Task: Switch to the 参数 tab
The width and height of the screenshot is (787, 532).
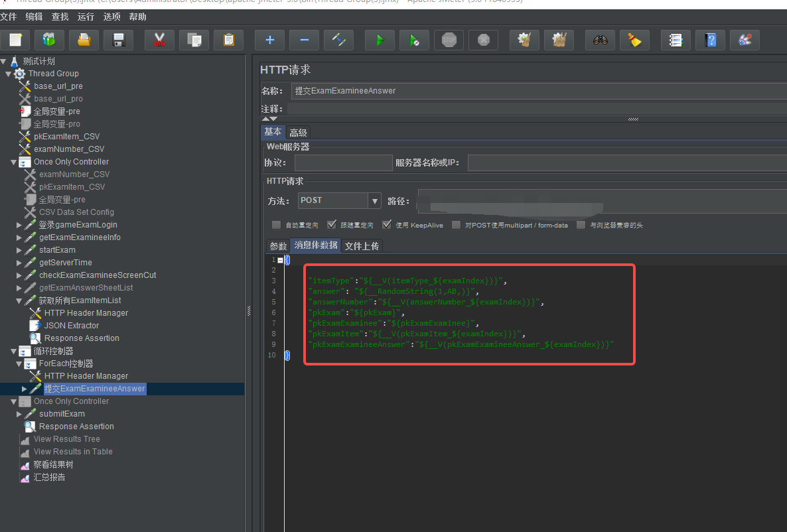Action: click(x=278, y=246)
